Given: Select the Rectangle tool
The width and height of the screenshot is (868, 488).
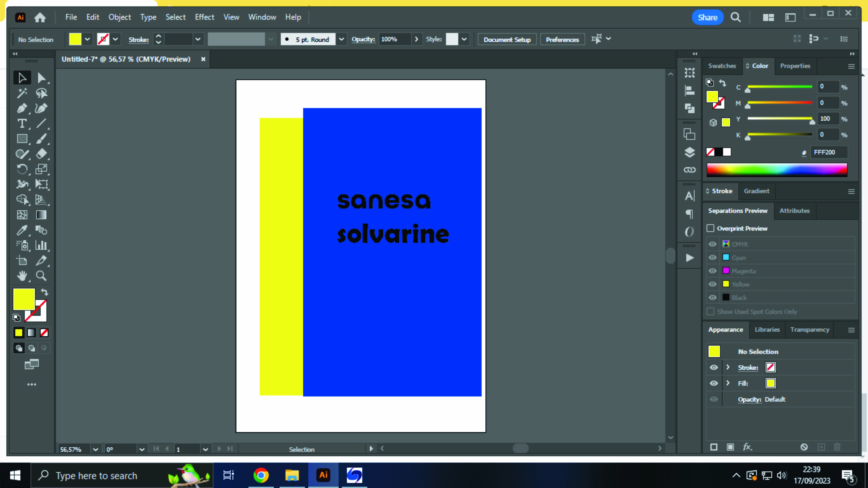Looking at the screenshot, I should click(22, 139).
